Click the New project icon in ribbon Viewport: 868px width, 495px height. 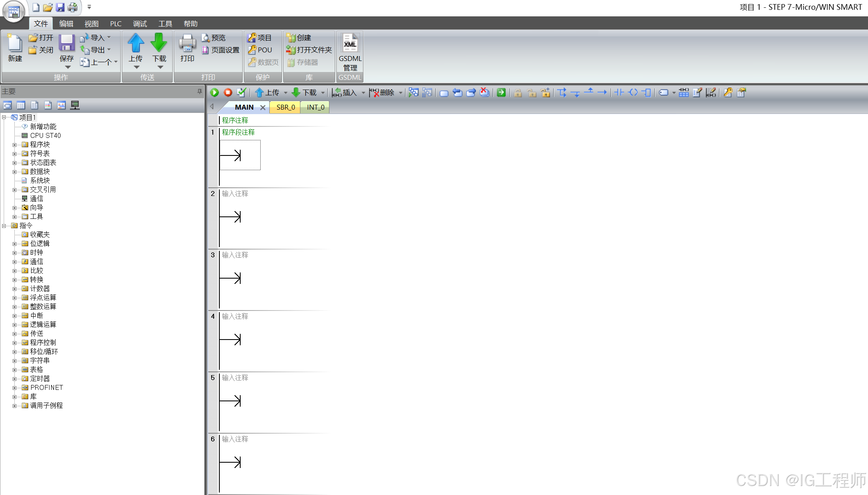point(15,48)
